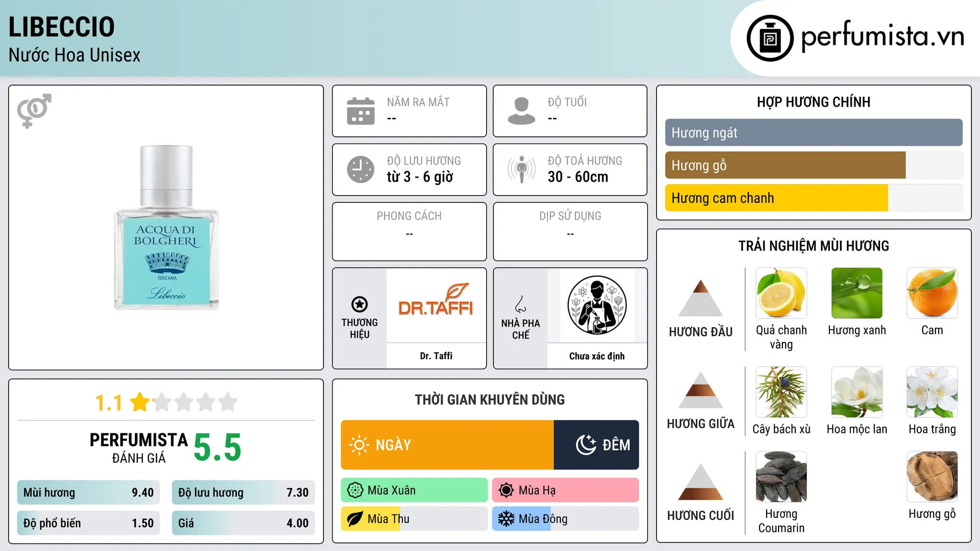Open the Hương gỗ wood log image

pyautogui.click(x=932, y=477)
